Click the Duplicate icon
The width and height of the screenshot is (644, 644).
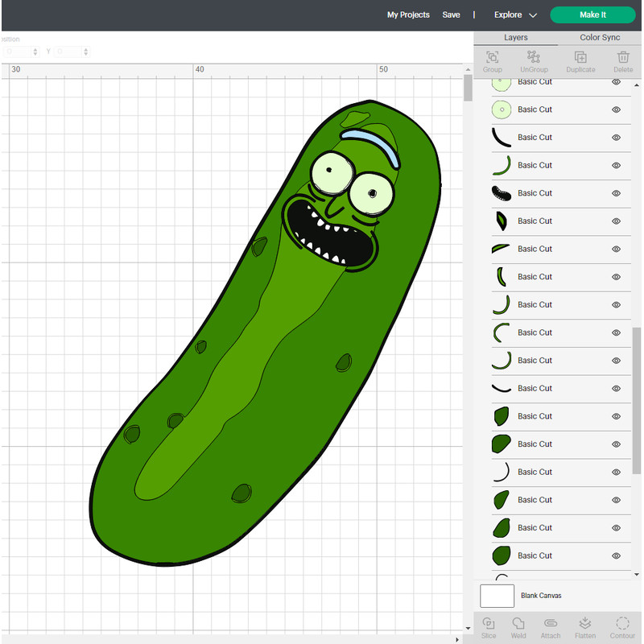pyautogui.click(x=581, y=62)
